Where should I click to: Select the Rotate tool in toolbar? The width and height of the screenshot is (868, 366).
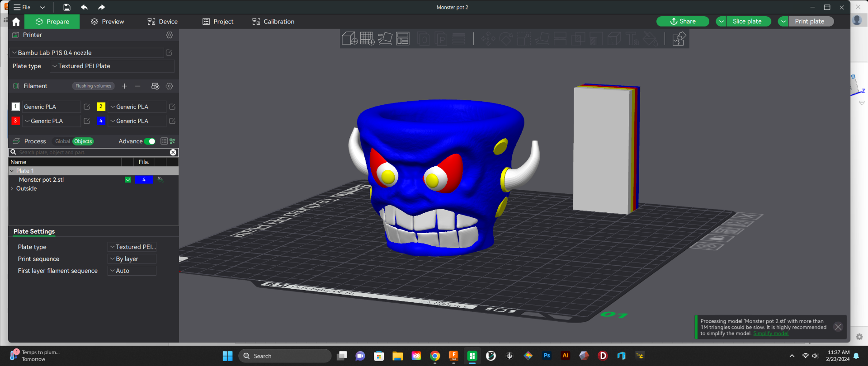[x=506, y=39]
